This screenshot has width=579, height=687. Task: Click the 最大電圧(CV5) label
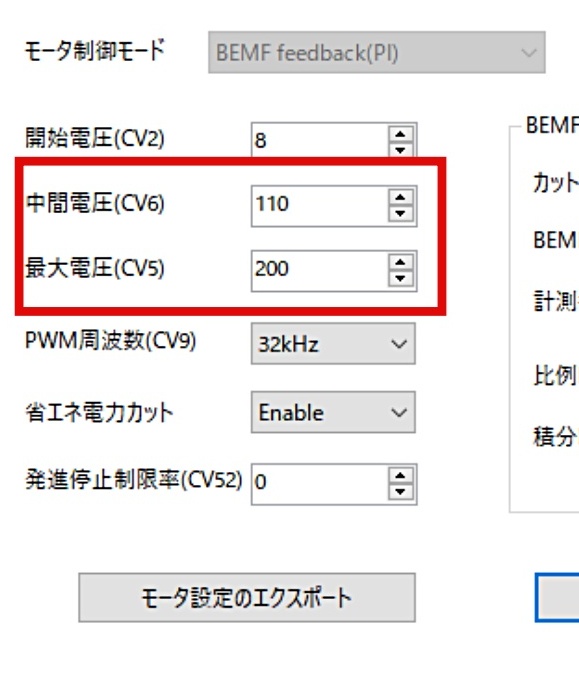95,268
